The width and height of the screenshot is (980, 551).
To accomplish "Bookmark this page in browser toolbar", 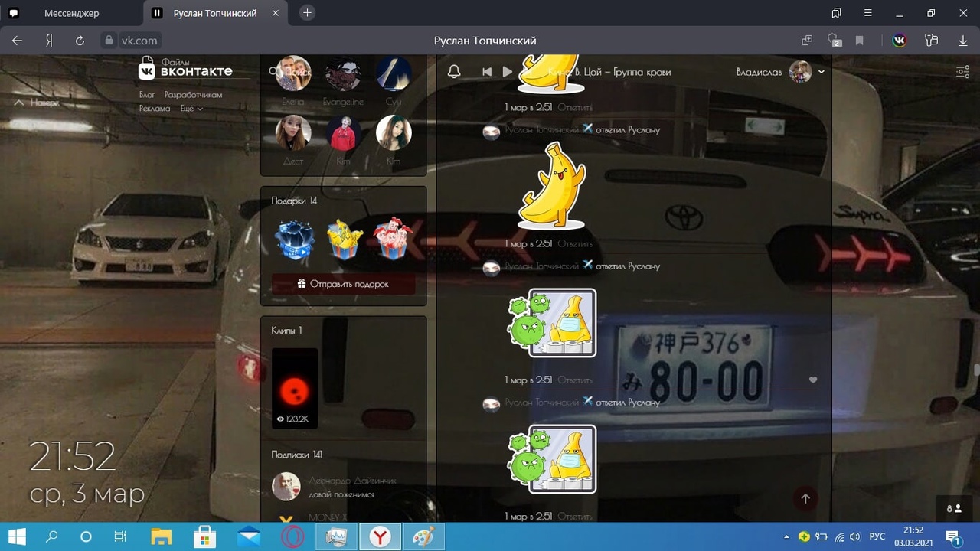I will (860, 41).
